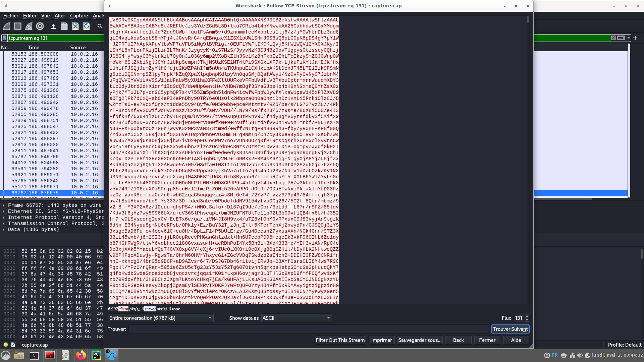
Task: Expand the Frame 66767 tree node
Action: (x=4, y=205)
